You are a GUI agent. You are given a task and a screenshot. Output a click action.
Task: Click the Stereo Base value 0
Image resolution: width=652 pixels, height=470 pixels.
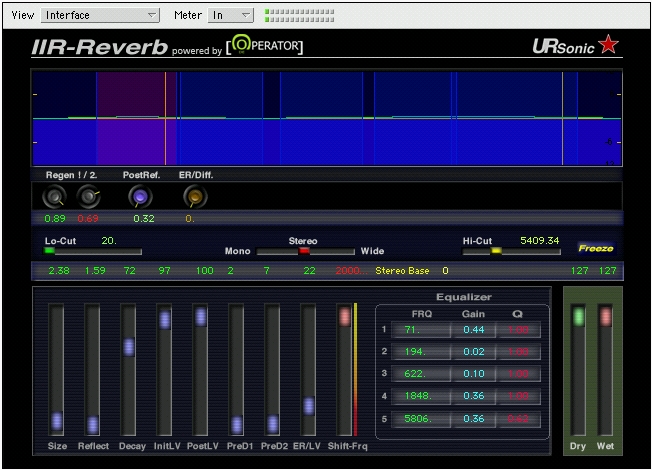[445, 271]
